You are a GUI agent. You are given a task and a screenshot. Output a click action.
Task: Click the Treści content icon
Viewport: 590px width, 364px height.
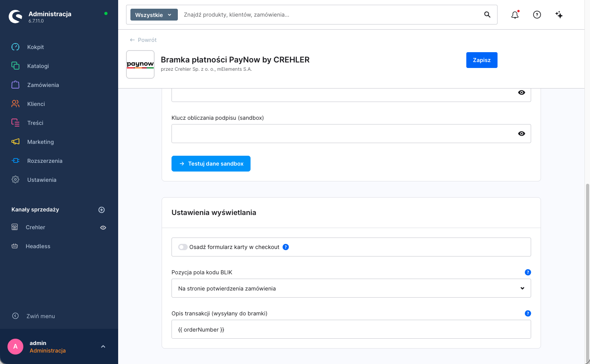tap(15, 123)
